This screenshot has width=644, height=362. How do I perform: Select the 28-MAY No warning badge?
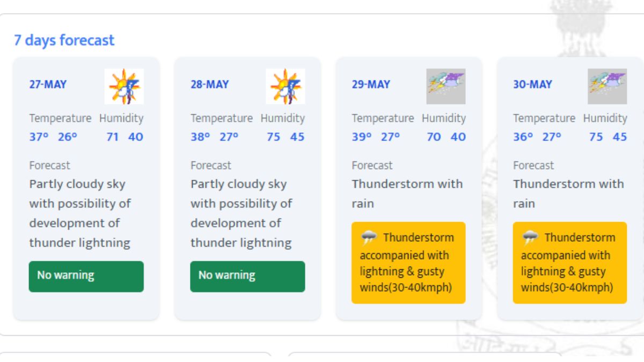click(247, 276)
